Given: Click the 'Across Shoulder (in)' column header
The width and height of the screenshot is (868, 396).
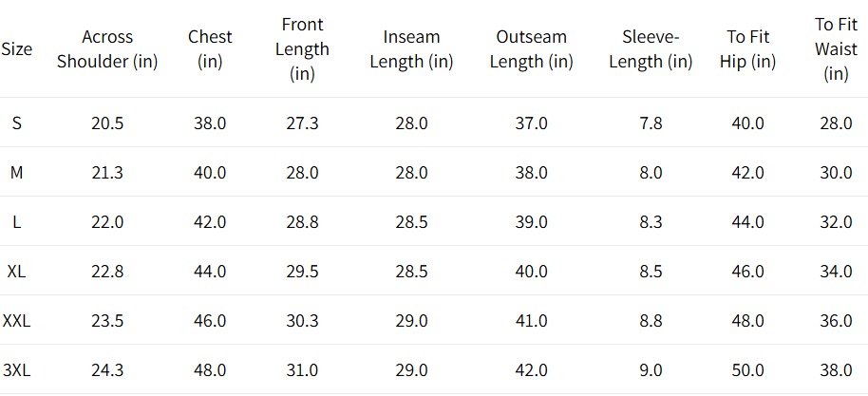Looking at the screenshot, I should click(107, 49).
